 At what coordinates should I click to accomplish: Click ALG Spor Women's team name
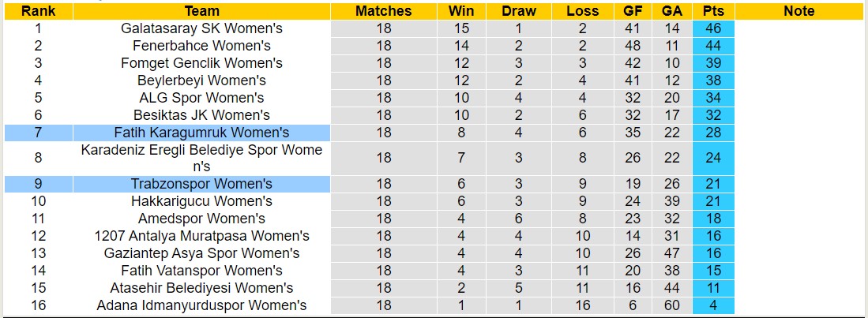[201, 98]
